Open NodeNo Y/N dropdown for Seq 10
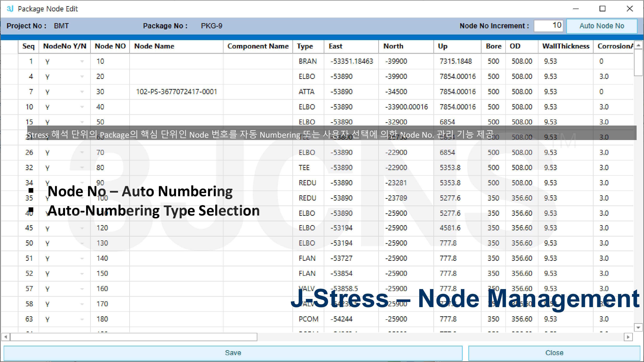 82,107
